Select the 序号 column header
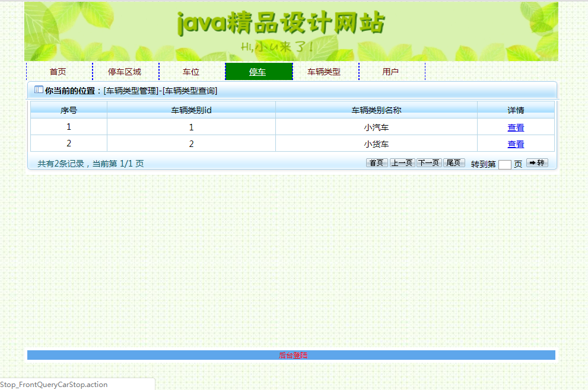Viewport: 588px width, 390px height. pyautogui.click(x=69, y=110)
